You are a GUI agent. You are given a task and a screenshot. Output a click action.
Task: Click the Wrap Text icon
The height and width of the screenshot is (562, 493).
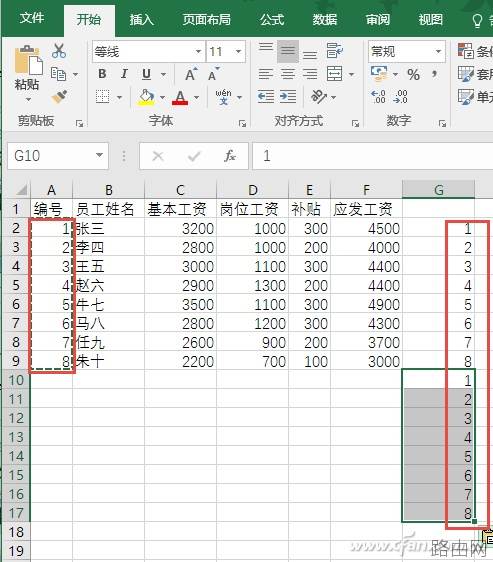(x=335, y=51)
